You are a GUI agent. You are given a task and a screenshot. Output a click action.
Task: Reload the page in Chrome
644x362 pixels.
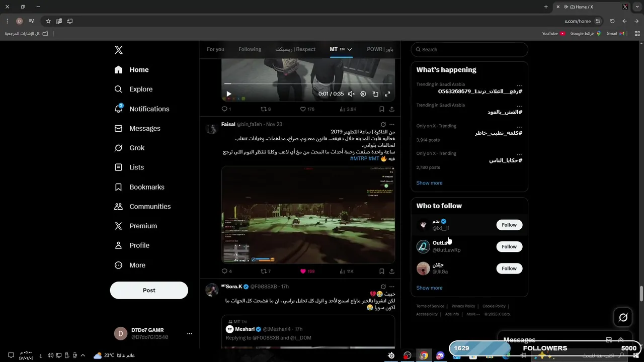612,21
